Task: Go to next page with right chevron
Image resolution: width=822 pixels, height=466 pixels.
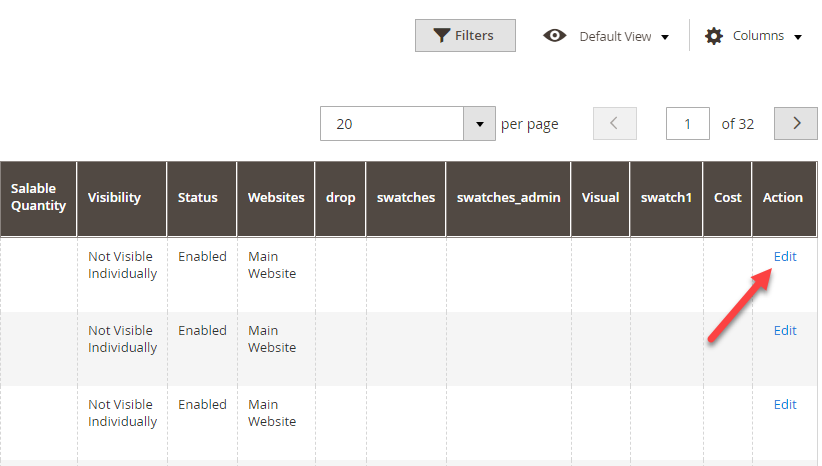Action: 796,124
